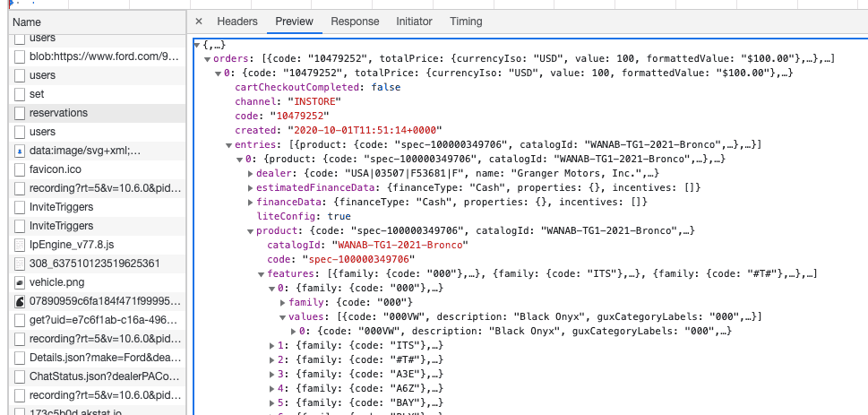This screenshot has width=868, height=415.
Task: Click the product code spec-100000349706 value
Action: tap(358, 259)
